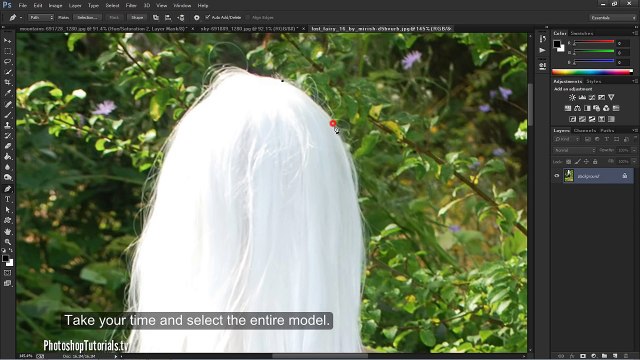Open the Essentials workspace dropdown
This screenshot has width=640, height=360.
(613, 18)
